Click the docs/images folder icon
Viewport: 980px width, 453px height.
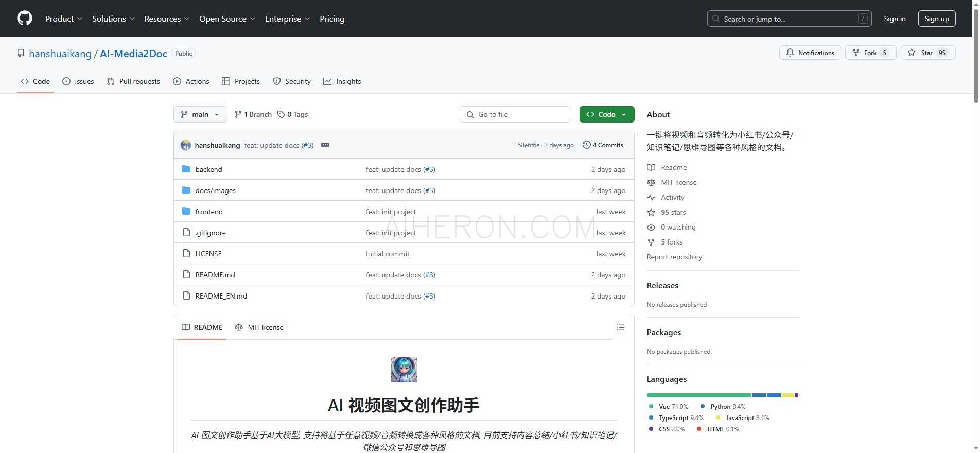click(186, 190)
